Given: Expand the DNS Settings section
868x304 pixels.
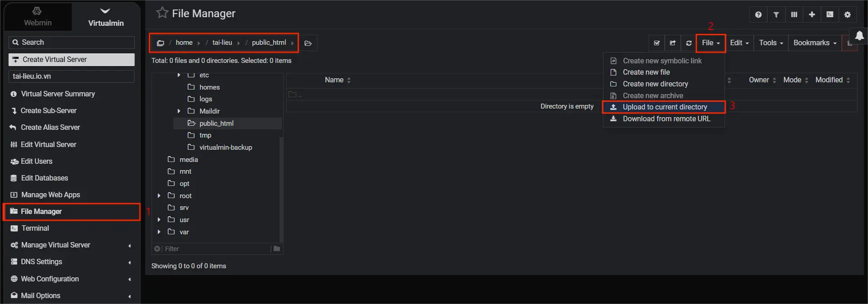Looking at the screenshot, I should (x=72, y=262).
